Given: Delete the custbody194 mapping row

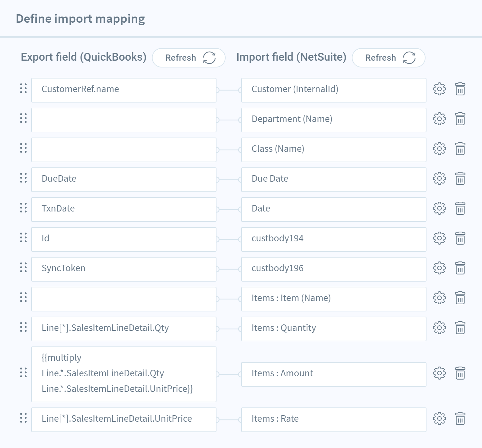Looking at the screenshot, I should point(460,238).
